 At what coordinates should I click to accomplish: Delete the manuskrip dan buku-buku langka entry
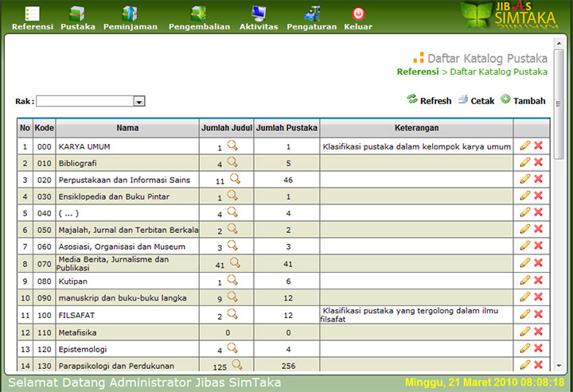click(538, 297)
